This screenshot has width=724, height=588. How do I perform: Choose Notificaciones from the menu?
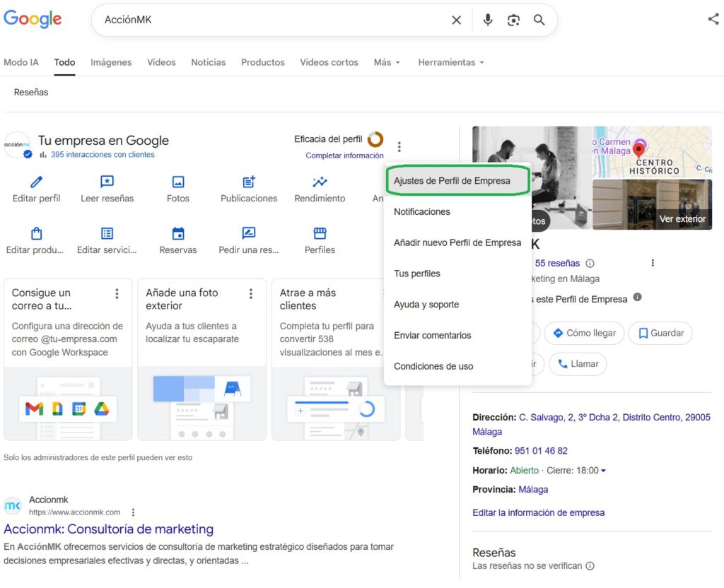click(x=422, y=212)
